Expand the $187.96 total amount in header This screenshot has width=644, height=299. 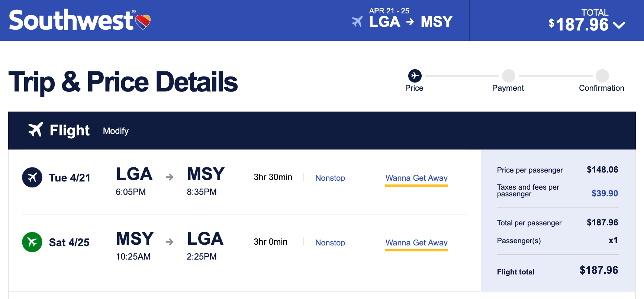coord(582,25)
